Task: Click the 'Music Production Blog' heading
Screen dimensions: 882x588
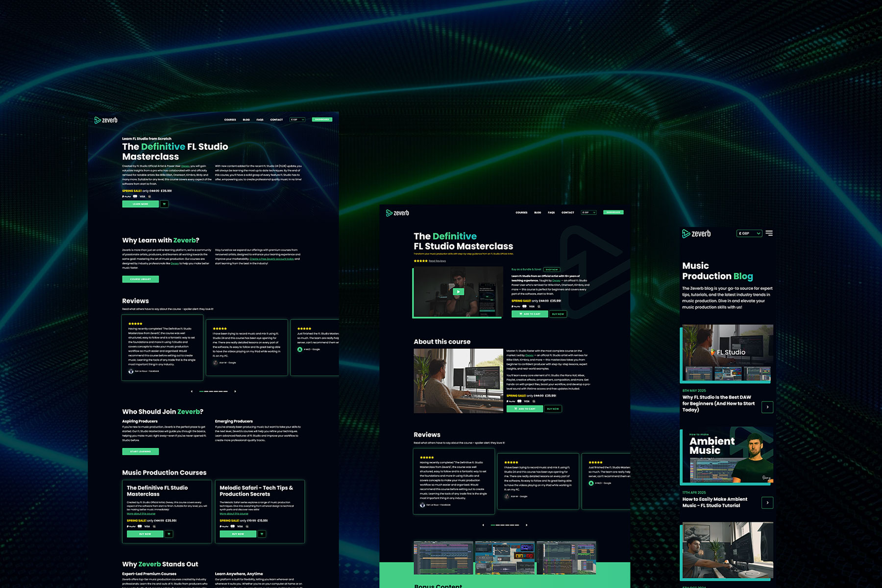Action: [717, 271]
